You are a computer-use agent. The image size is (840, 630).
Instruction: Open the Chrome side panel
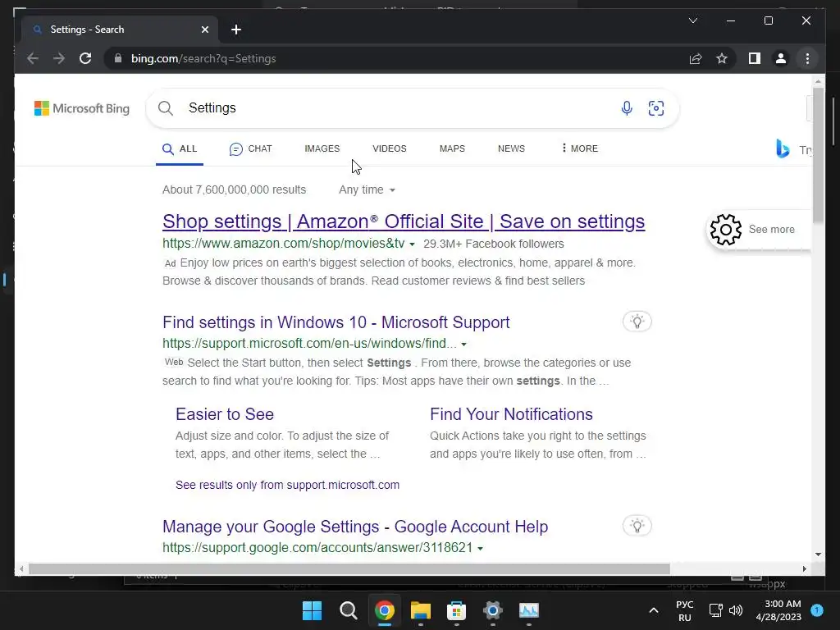click(755, 58)
